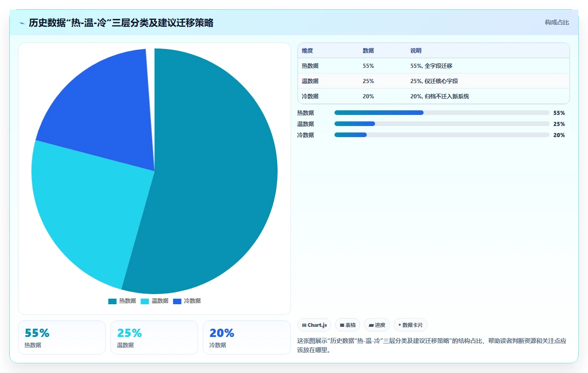Open the 55% 热数据 stat card
588x373 pixels.
[62, 337]
